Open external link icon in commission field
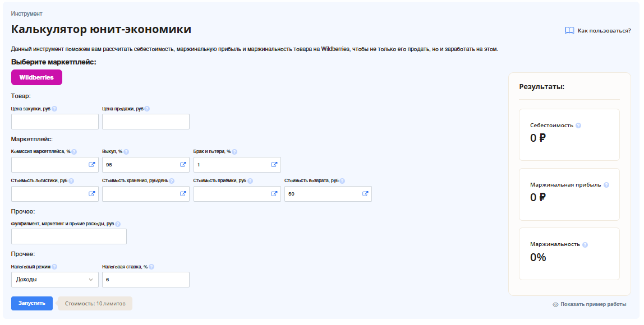Screen dimensions: 644x325 [x=91, y=165]
